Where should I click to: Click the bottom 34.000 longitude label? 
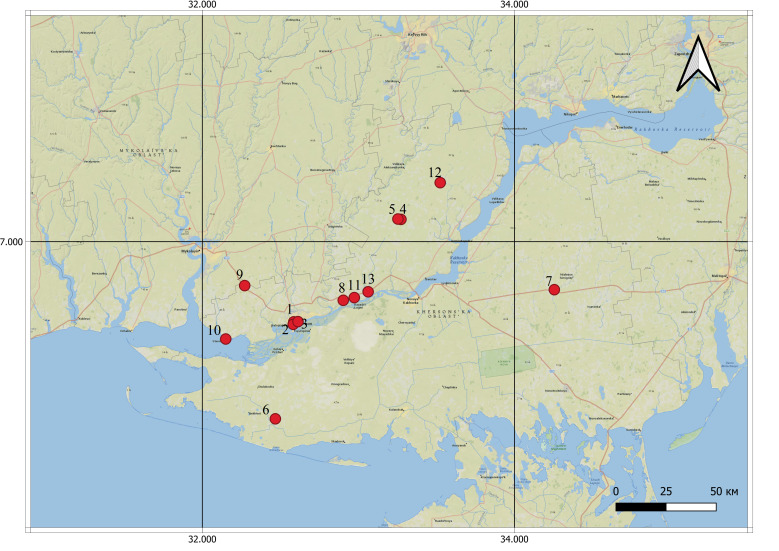click(514, 541)
